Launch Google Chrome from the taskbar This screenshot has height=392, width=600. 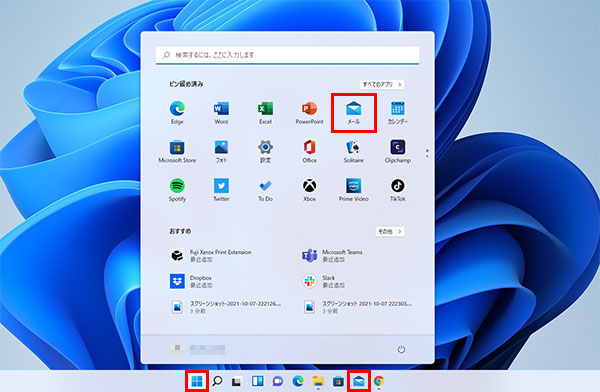click(x=379, y=381)
